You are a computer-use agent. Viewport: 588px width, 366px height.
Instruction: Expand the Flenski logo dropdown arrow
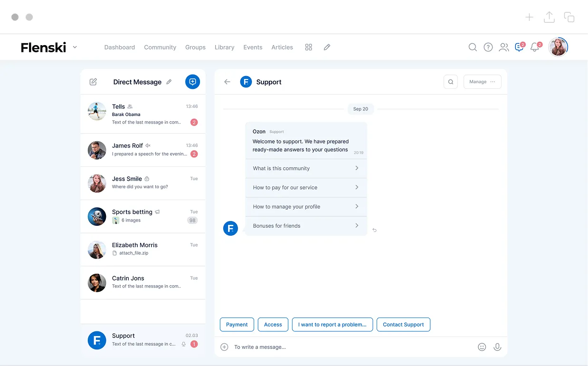75,47
